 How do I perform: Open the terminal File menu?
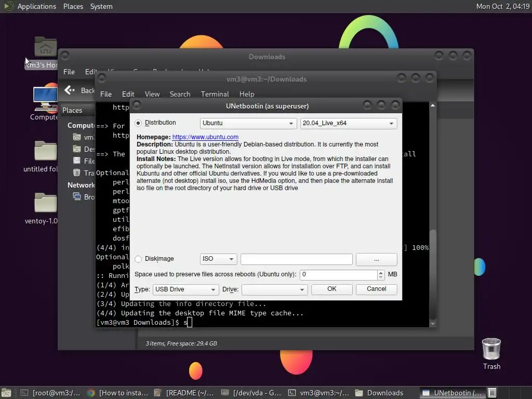tap(106, 95)
